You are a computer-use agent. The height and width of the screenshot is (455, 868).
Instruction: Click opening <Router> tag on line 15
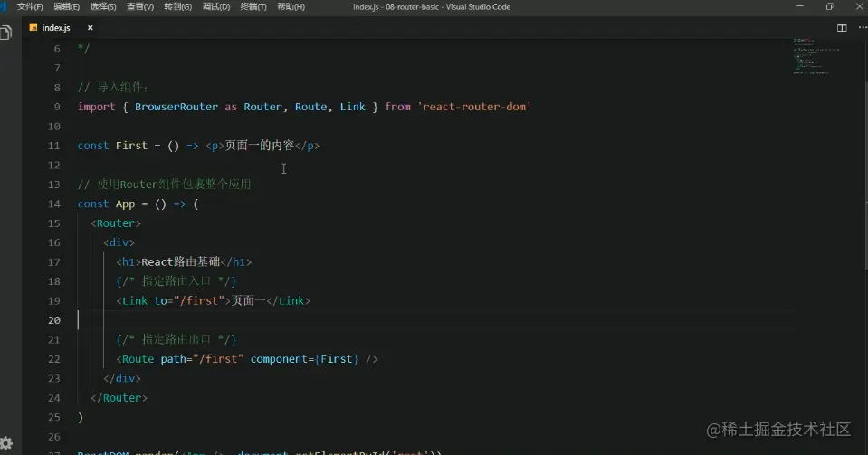116,223
